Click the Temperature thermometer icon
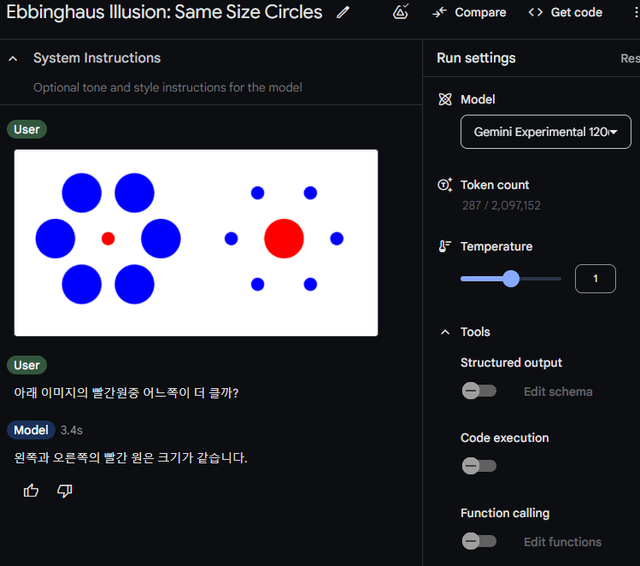640x566 pixels. click(x=445, y=246)
